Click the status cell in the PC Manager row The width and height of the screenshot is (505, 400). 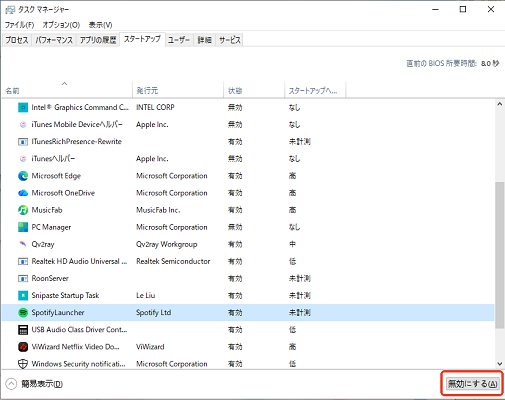235,227
